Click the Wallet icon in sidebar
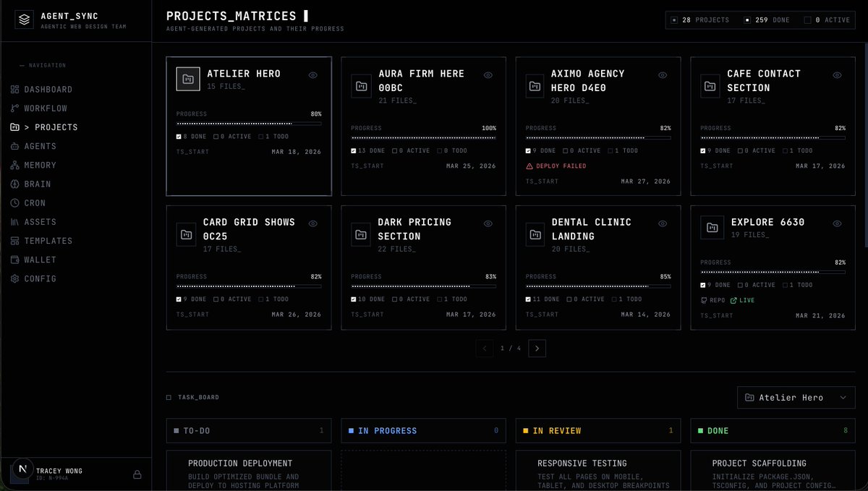This screenshot has width=868, height=491. coord(15,260)
